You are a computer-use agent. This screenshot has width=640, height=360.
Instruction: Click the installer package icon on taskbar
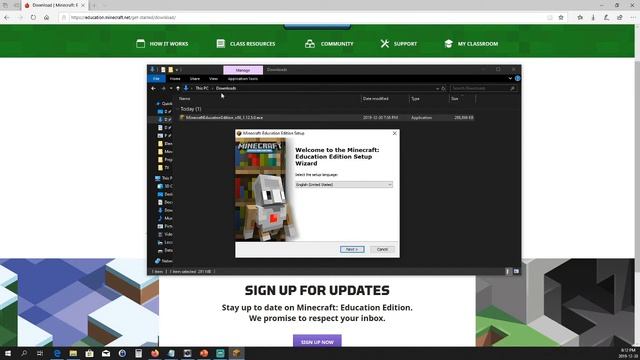click(x=236, y=353)
